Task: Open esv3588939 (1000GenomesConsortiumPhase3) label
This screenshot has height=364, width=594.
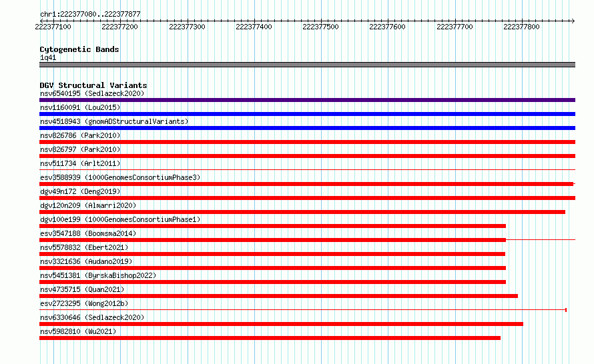Action: [x=120, y=177]
